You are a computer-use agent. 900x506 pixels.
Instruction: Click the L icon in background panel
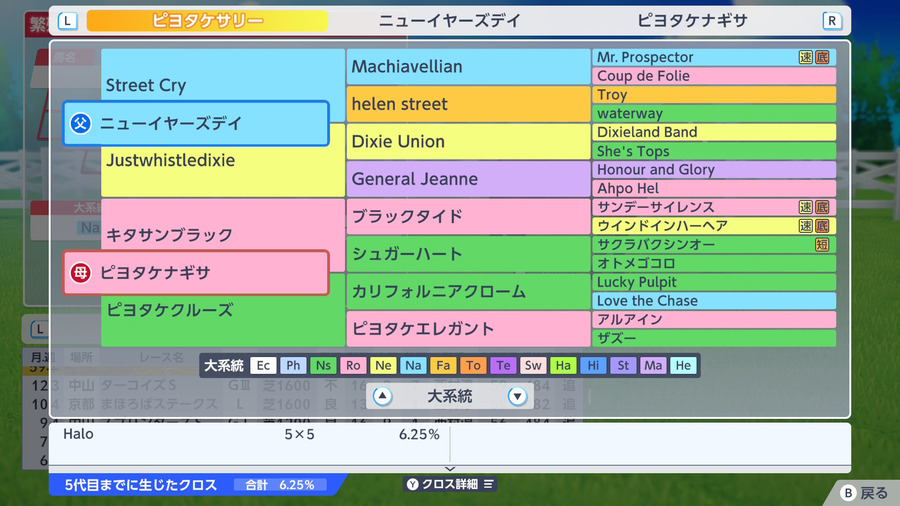pos(39,329)
